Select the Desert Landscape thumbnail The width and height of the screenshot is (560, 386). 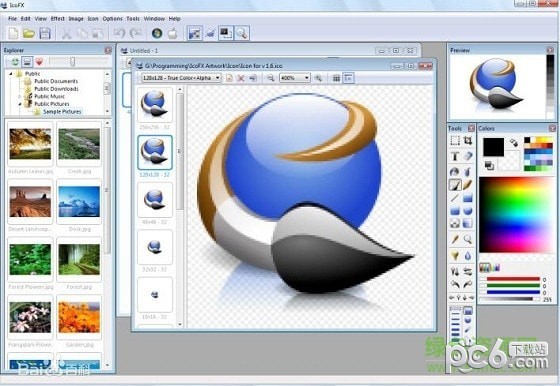click(x=30, y=203)
